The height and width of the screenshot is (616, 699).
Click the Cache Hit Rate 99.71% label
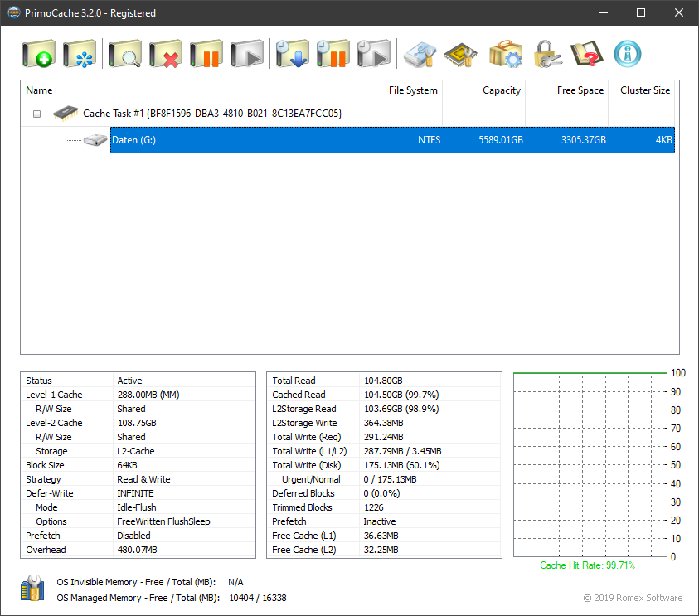point(588,565)
